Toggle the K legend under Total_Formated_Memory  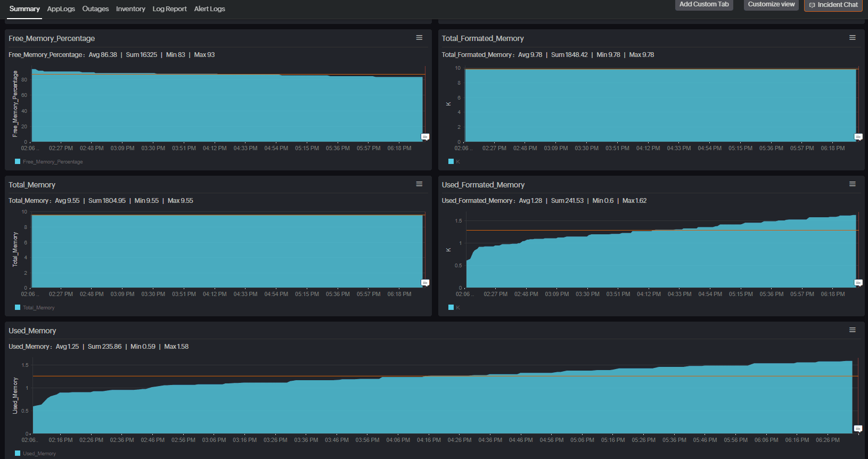pos(454,162)
